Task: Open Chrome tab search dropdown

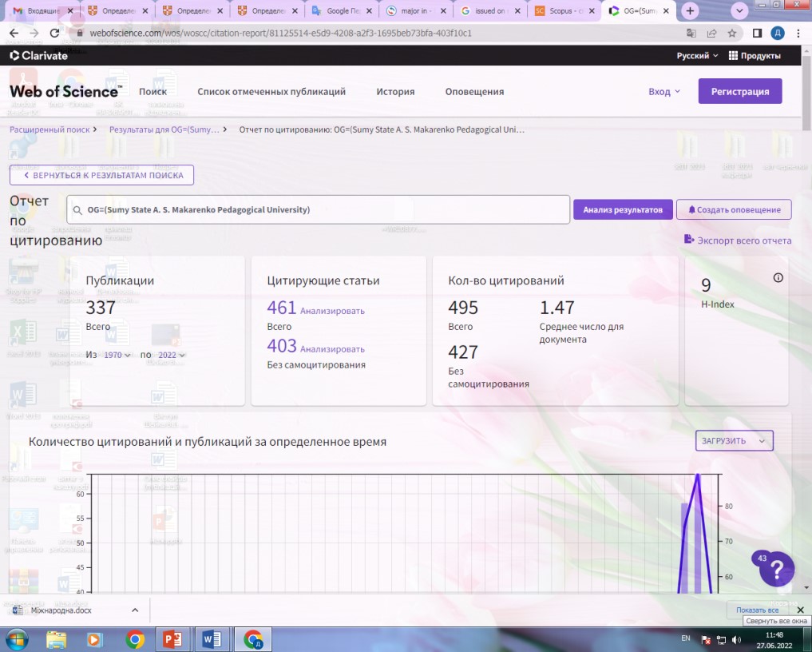Action: [x=739, y=11]
